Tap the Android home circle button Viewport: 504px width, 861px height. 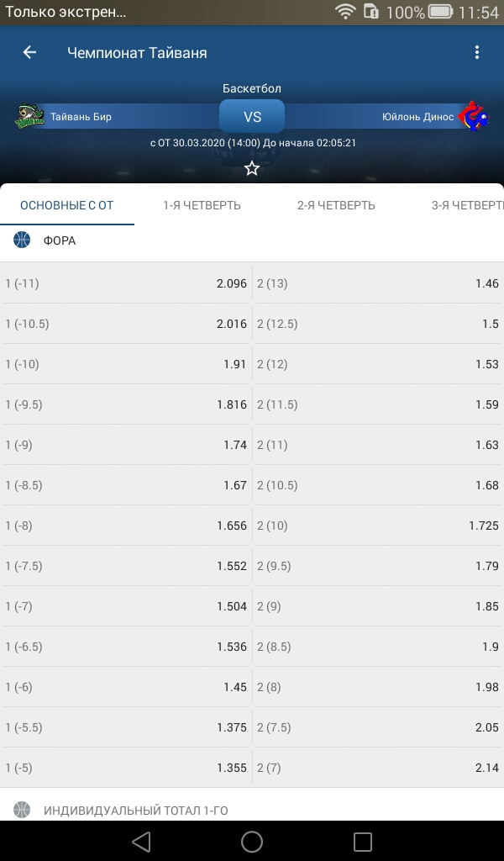point(252,841)
